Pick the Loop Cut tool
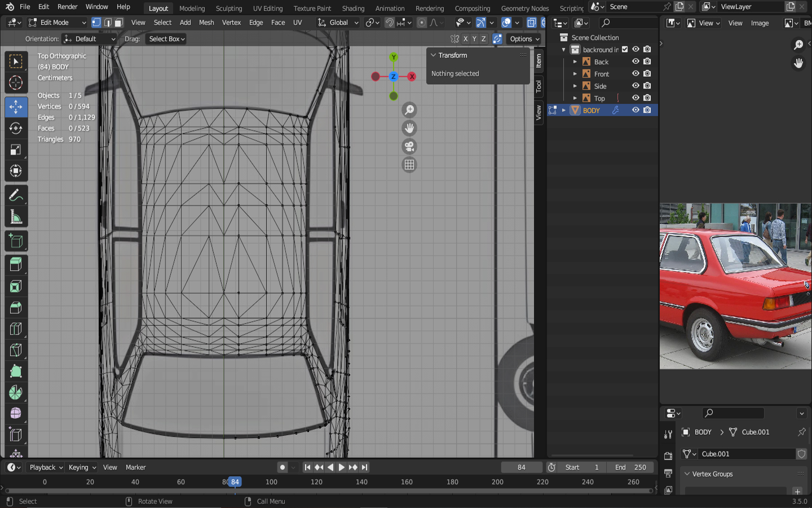This screenshot has width=812, height=508. click(x=16, y=329)
